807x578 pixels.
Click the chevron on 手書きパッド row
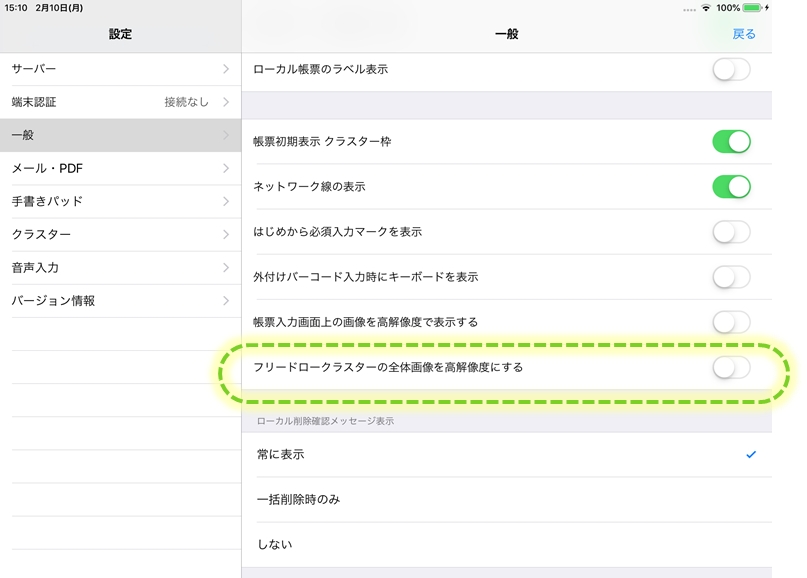coord(226,201)
